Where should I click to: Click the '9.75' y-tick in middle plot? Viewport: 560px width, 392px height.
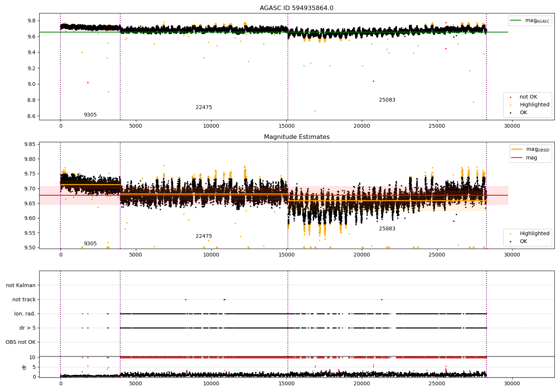(30, 174)
